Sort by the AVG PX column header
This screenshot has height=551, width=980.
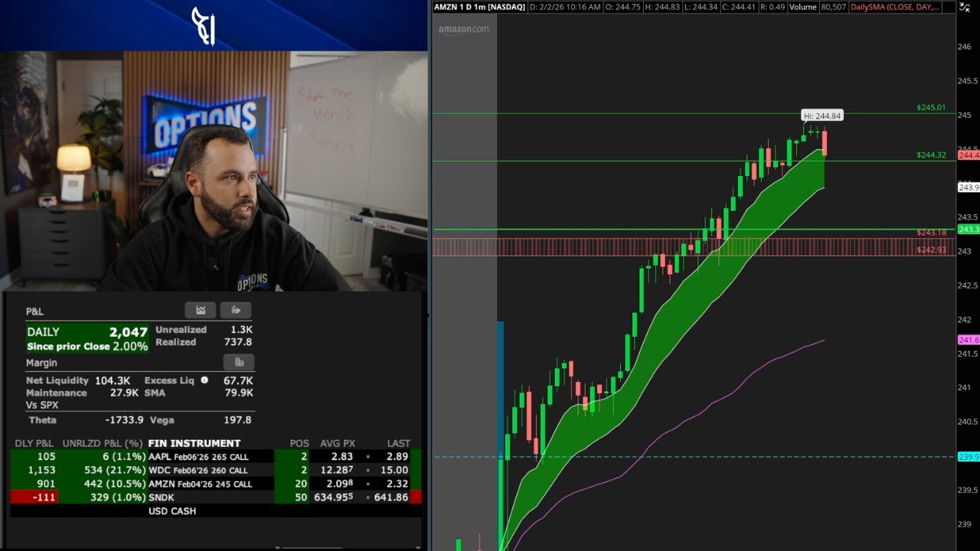339,443
